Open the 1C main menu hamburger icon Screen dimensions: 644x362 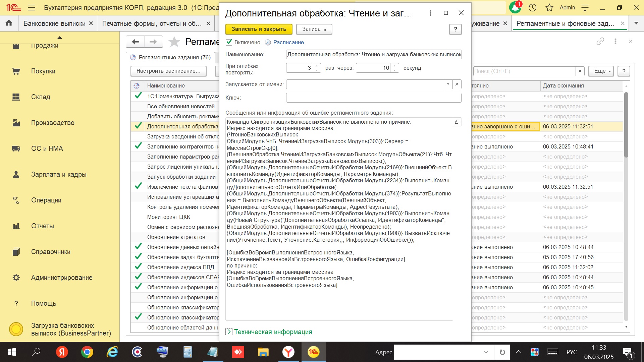tap(32, 7)
